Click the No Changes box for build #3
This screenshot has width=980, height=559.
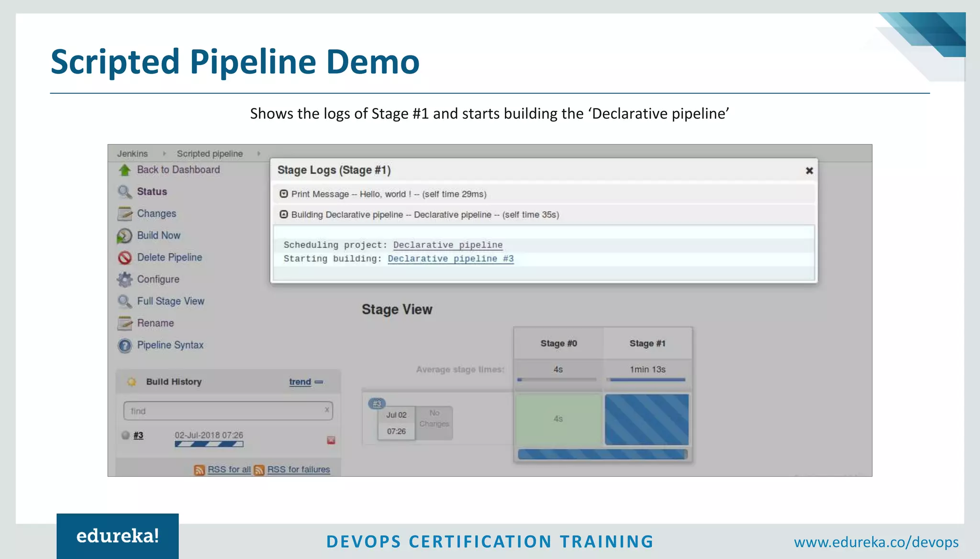[434, 423]
